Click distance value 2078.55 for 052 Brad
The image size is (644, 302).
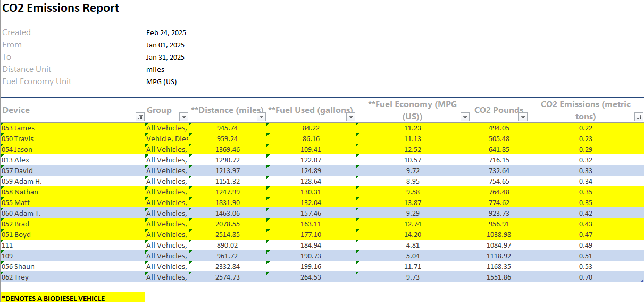pyautogui.click(x=228, y=224)
